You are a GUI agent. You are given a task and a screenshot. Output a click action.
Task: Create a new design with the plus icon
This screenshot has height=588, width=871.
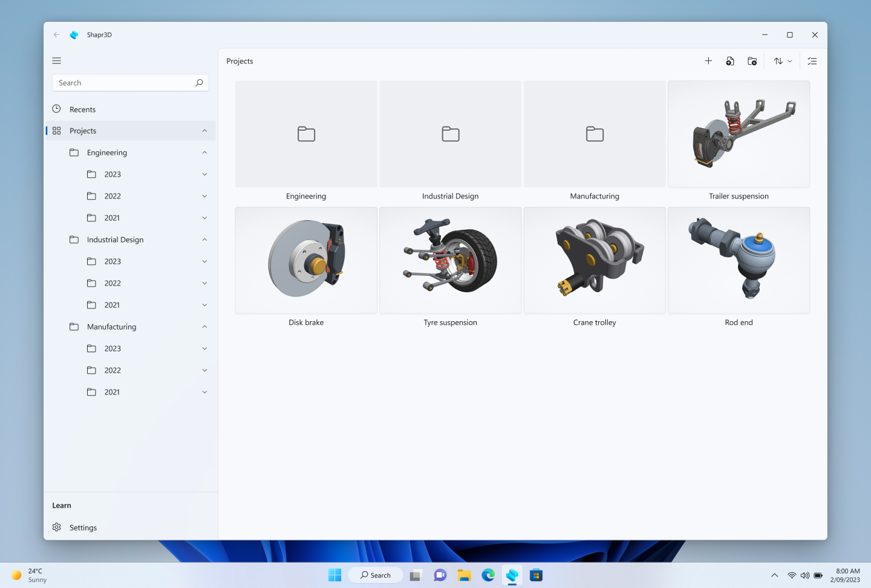click(x=708, y=60)
